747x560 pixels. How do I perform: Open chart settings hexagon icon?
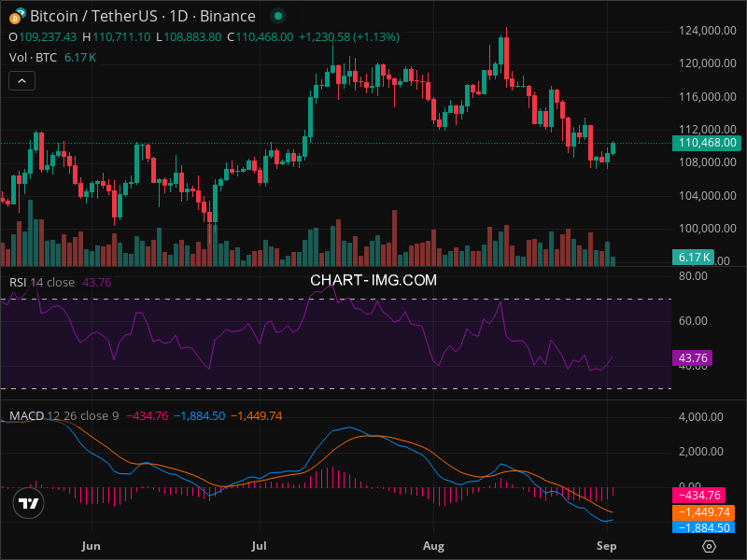709,546
